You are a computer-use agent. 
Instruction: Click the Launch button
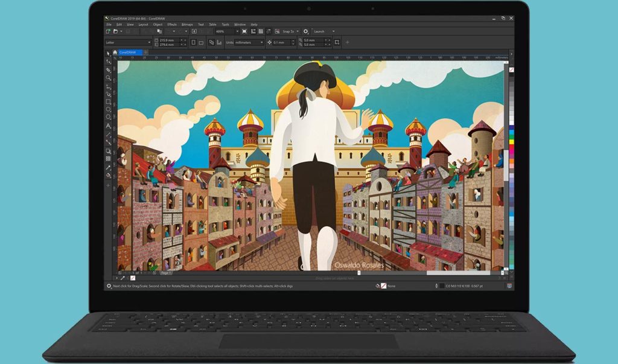318,31
